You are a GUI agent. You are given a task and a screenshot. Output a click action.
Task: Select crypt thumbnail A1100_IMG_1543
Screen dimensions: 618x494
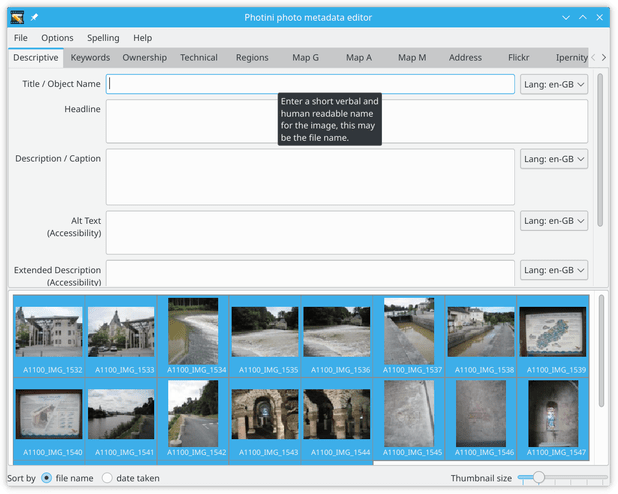coord(265,419)
